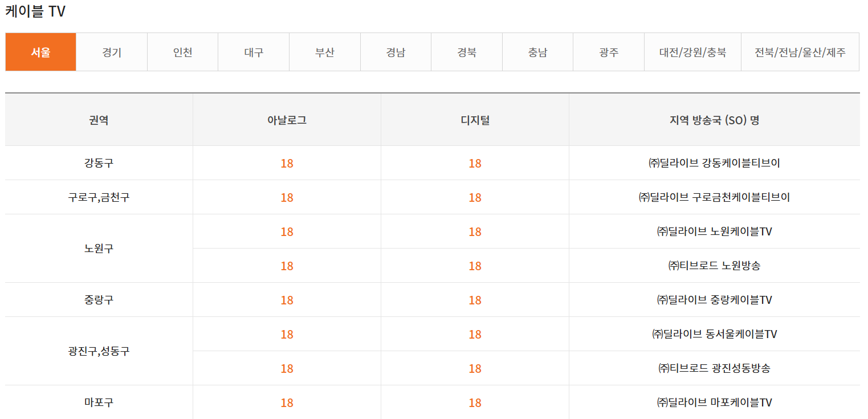This screenshot has height=419, width=868.
Task: Click the 아날로그 channel count for 강동구
Action: click(287, 162)
